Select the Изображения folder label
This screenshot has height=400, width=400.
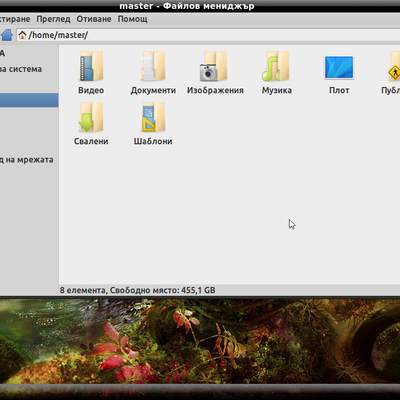point(215,90)
